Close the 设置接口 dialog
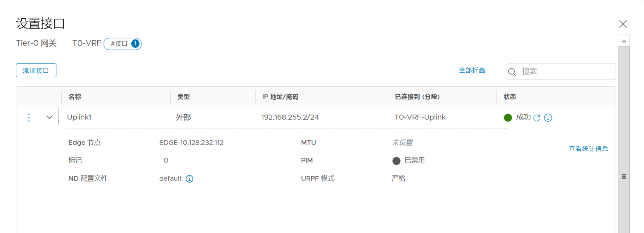 [623, 24]
